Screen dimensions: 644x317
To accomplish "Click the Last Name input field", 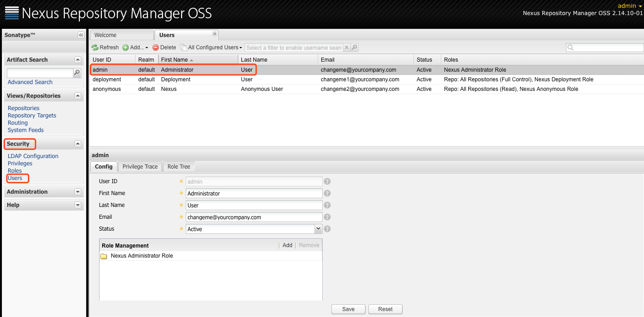I will point(254,206).
